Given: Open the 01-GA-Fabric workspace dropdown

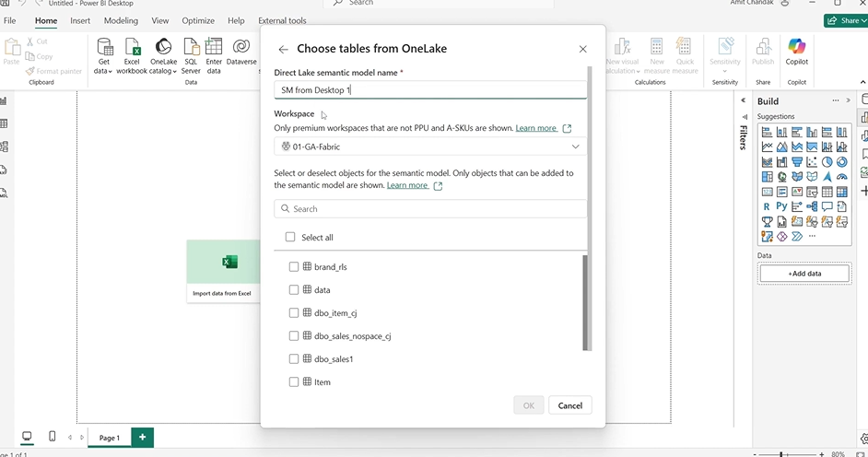Looking at the screenshot, I should tap(430, 146).
